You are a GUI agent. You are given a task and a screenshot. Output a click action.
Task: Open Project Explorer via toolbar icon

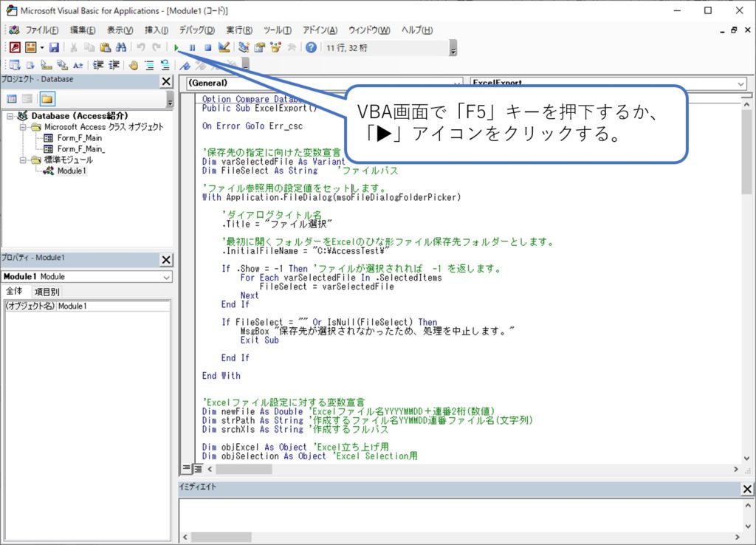tap(244, 47)
